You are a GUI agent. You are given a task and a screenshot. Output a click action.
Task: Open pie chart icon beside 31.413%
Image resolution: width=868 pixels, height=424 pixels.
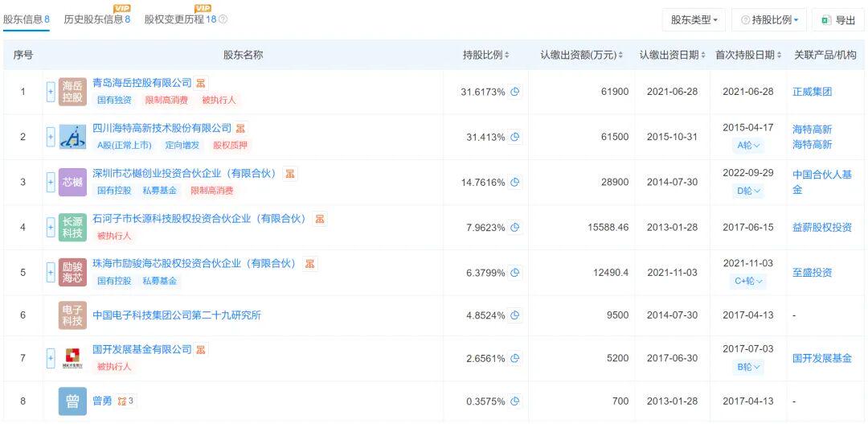[x=515, y=137]
